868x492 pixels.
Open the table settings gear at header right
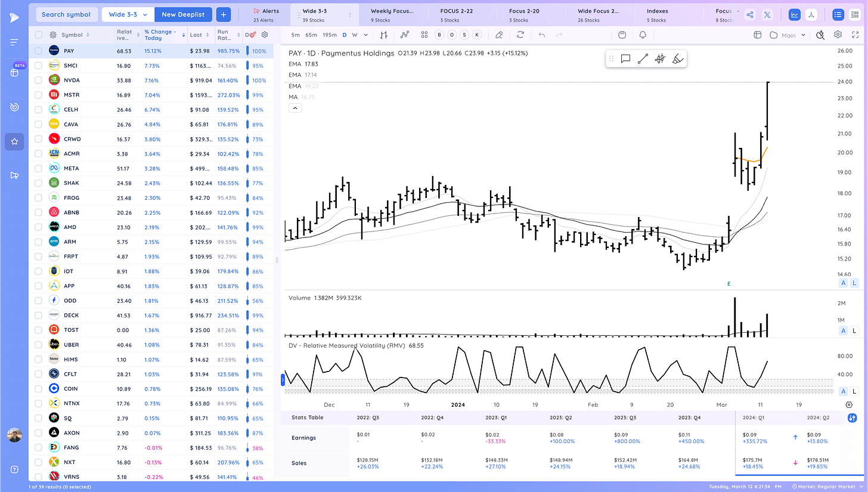click(265, 35)
